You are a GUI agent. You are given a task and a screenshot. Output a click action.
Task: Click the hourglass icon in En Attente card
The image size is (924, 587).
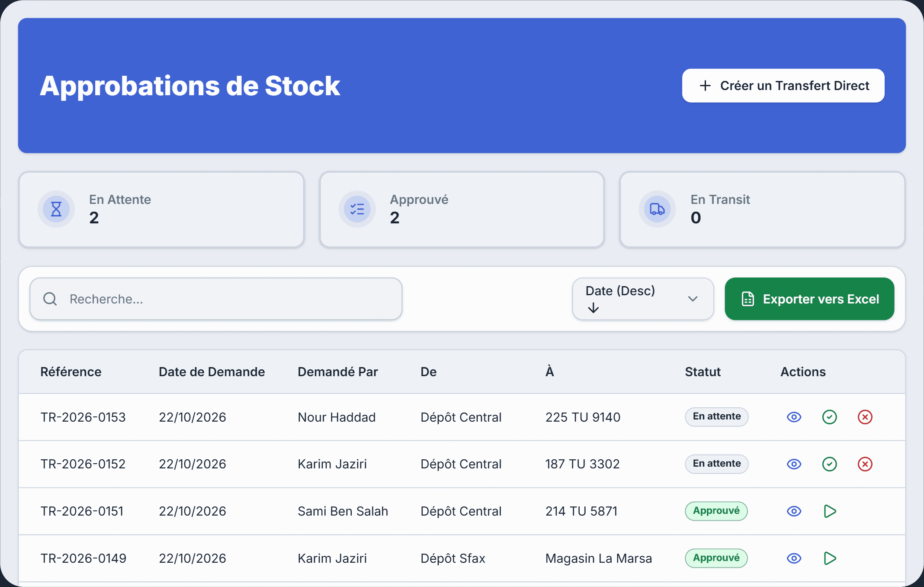click(x=56, y=209)
